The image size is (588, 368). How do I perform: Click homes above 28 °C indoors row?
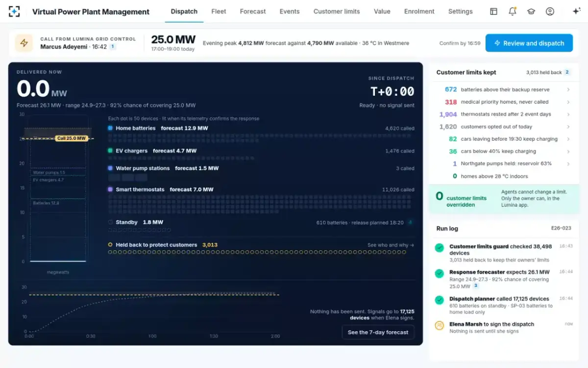504,176
